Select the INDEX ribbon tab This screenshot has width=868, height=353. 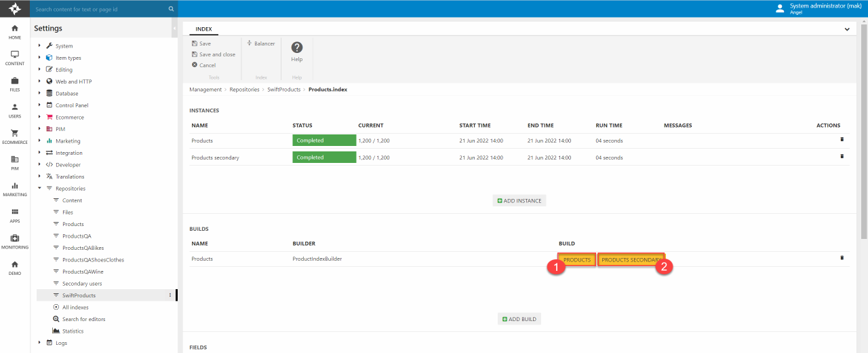tap(203, 29)
